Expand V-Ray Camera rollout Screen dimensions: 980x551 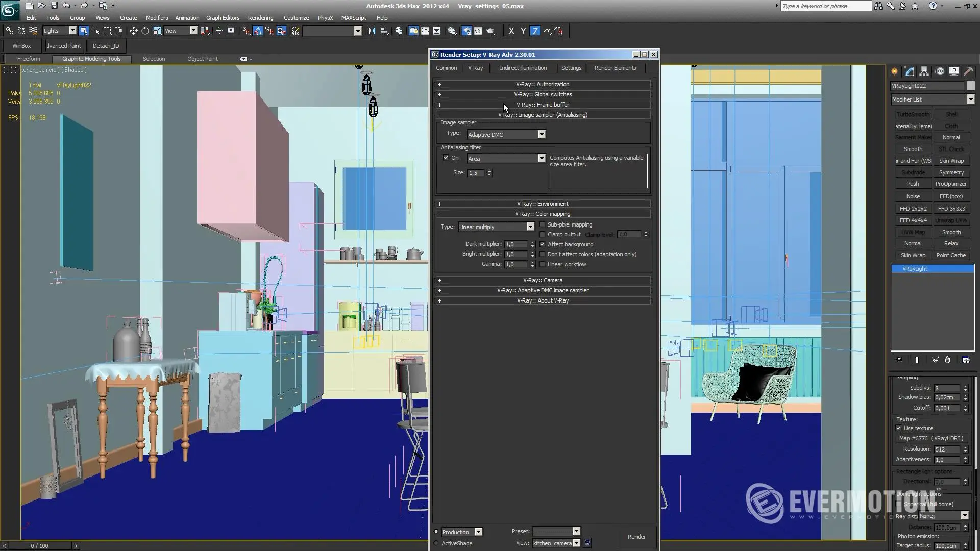[543, 280]
